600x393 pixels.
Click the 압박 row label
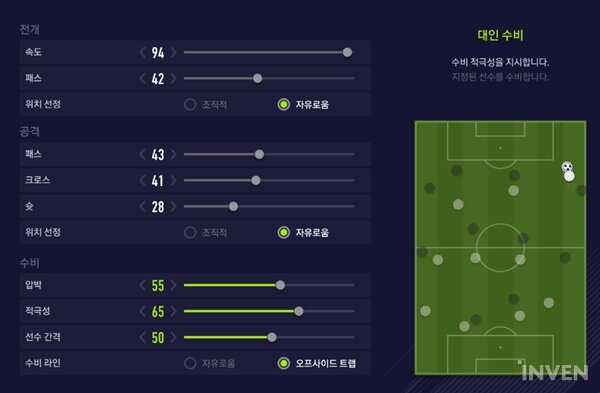[33, 285]
